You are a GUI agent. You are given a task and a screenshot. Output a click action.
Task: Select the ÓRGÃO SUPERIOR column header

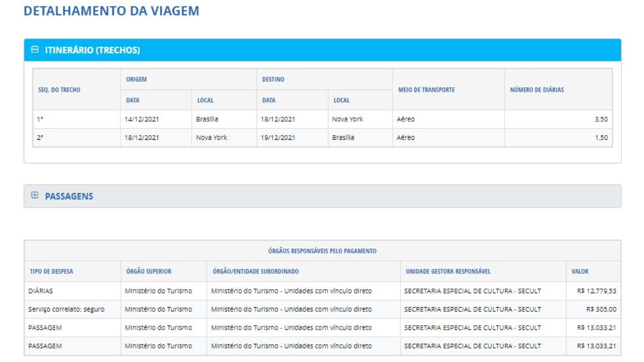(149, 271)
